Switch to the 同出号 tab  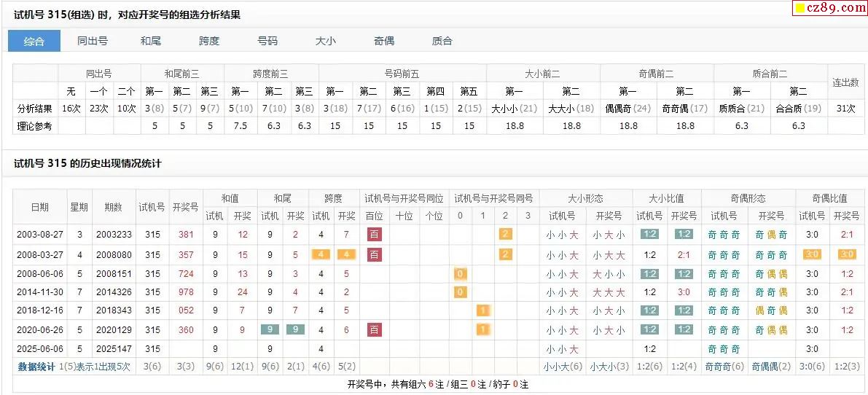93,41
